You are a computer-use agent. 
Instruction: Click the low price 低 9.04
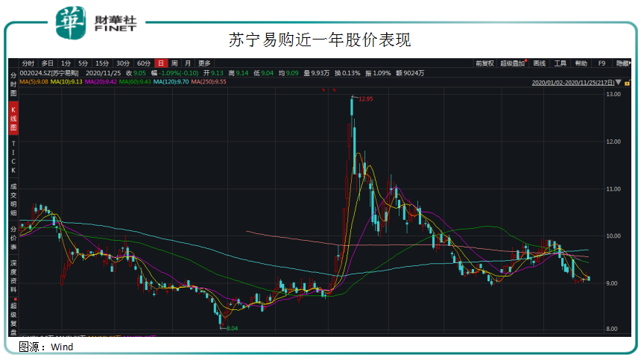pos(263,73)
